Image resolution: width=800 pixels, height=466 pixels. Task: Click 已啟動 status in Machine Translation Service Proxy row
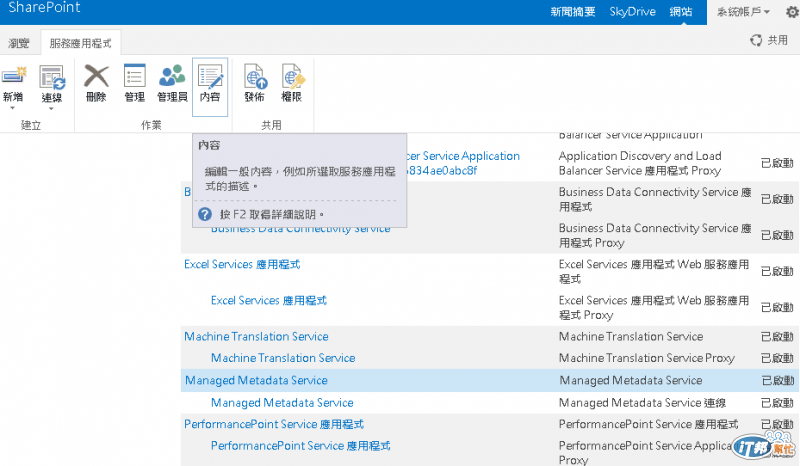(777, 358)
